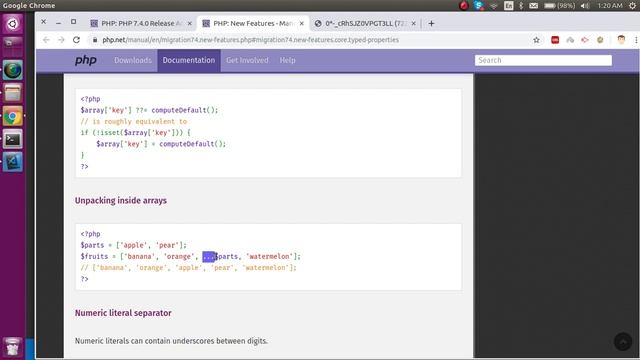Open the Trash in the launcher
The width and height of the screenshot is (640, 360).
point(13,347)
